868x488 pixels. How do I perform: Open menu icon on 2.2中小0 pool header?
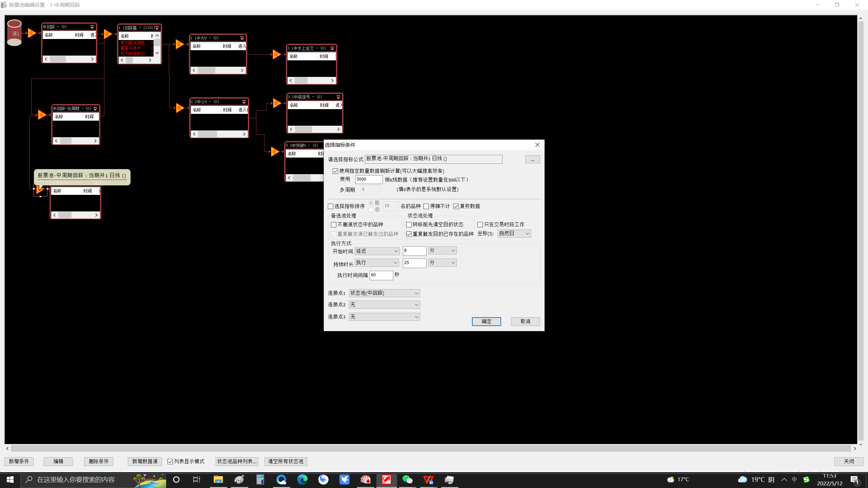244,102
